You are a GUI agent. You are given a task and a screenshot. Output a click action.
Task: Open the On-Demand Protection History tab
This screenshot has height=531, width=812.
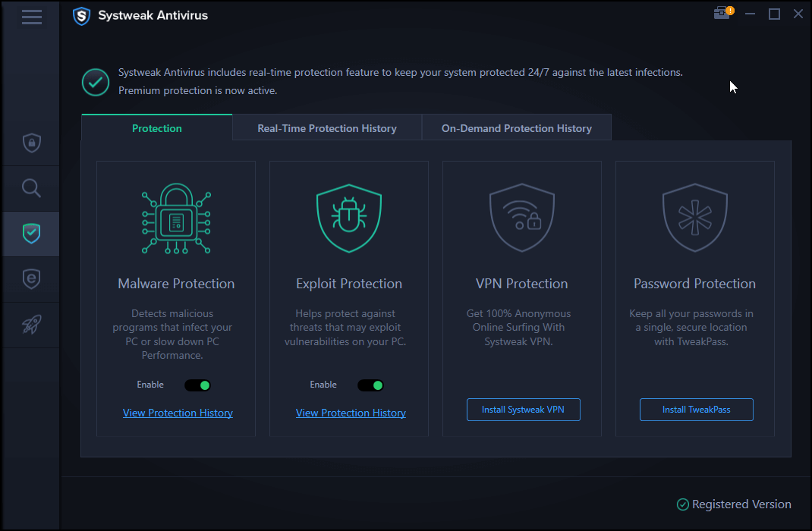517,128
